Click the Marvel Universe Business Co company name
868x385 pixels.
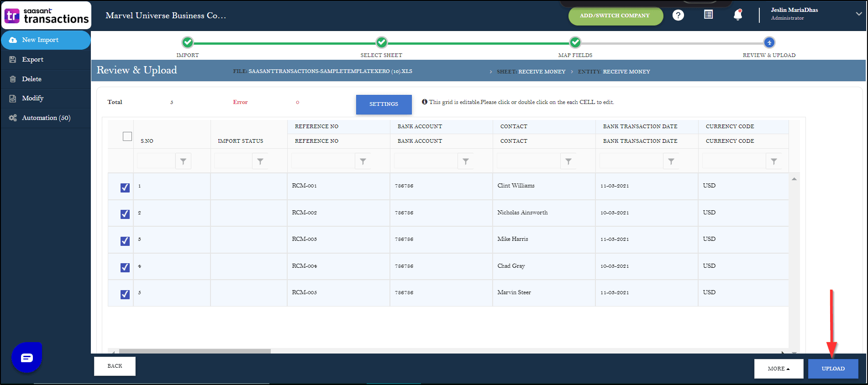166,16
